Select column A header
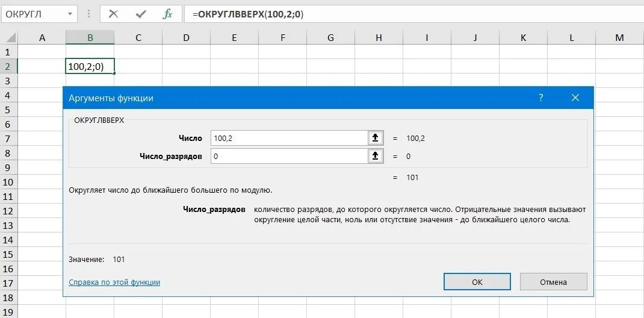The width and height of the screenshot is (644, 318). tap(42, 38)
